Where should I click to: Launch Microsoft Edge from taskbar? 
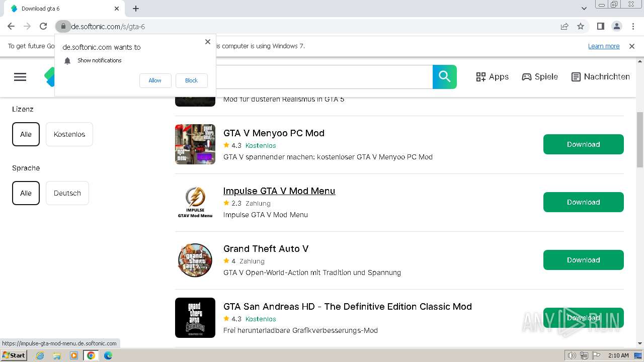coord(108,355)
